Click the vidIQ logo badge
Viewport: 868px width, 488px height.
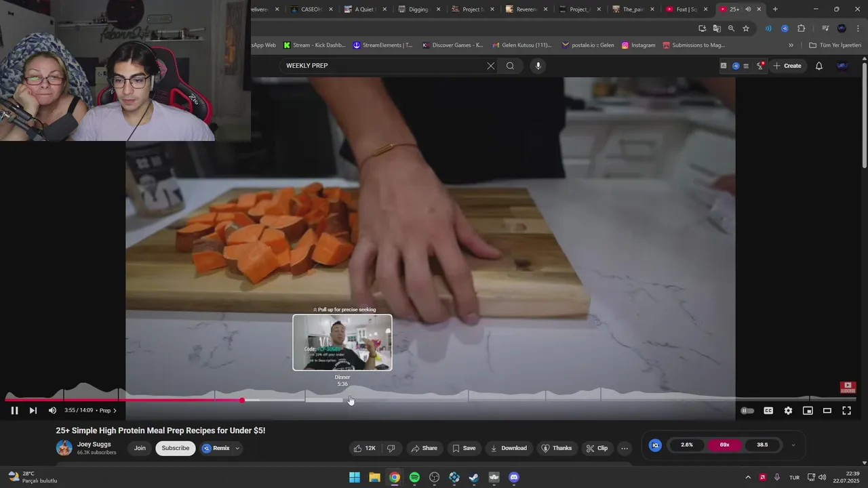click(655, 445)
